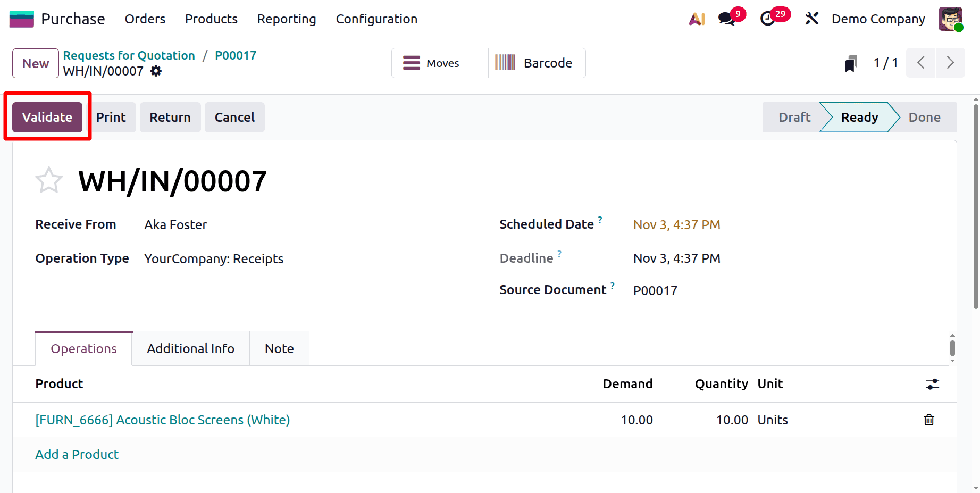Image resolution: width=980 pixels, height=493 pixels.
Task: Open optional columns selector in product table
Action: 932,383
